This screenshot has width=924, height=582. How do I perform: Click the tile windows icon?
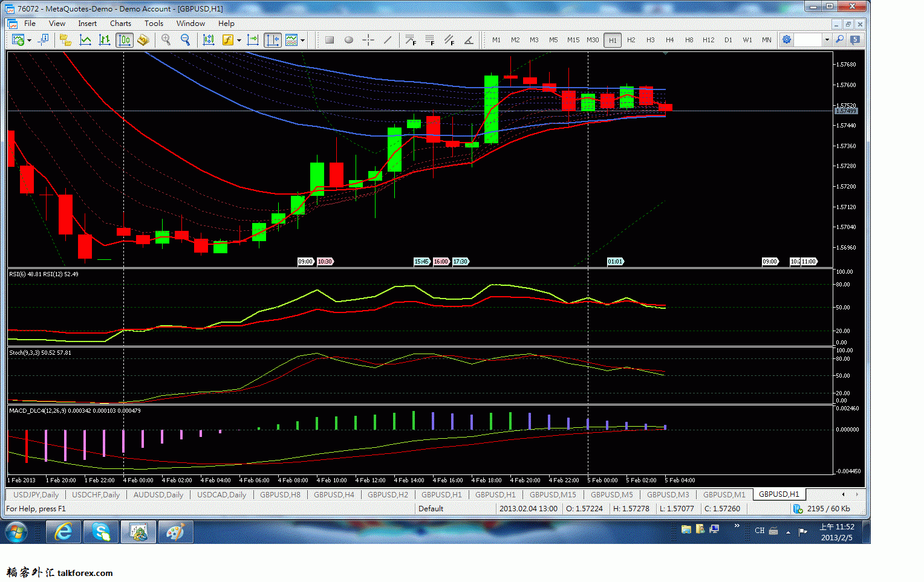coord(209,40)
